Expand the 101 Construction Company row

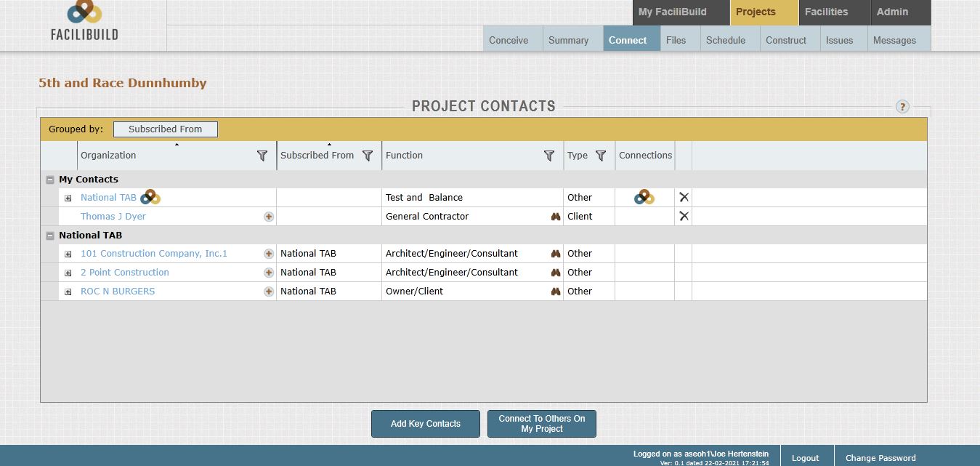tap(68, 254)
